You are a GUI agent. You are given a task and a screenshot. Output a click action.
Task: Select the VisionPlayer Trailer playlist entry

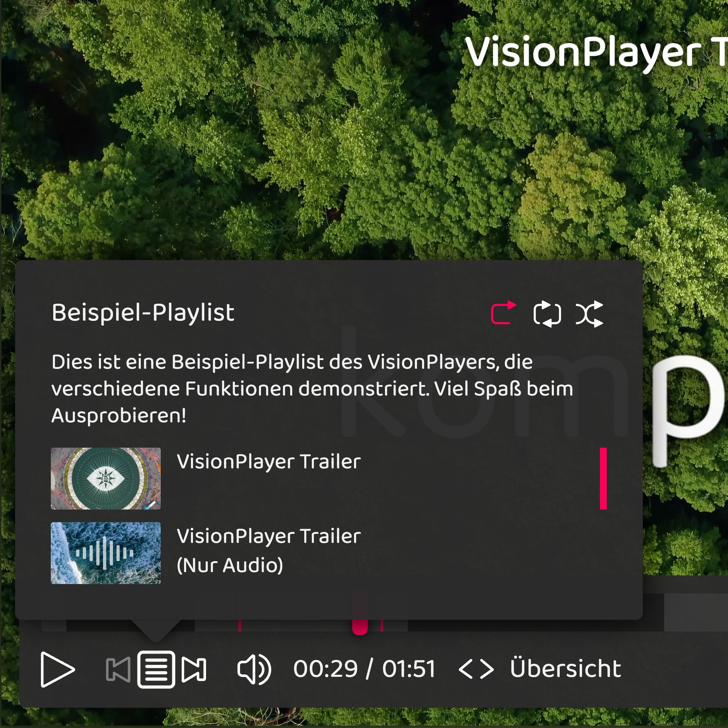coord(269,460)
